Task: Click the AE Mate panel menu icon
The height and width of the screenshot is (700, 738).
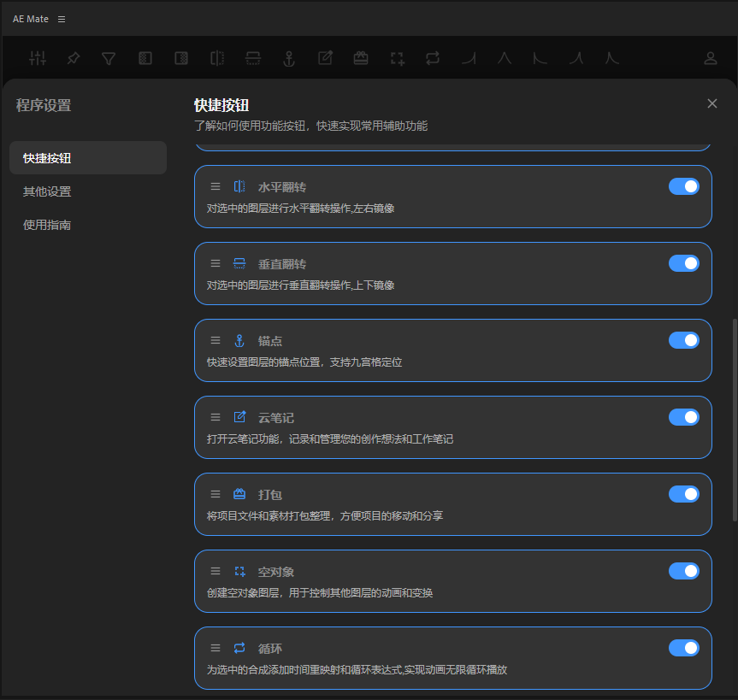Action: point(62,19)
